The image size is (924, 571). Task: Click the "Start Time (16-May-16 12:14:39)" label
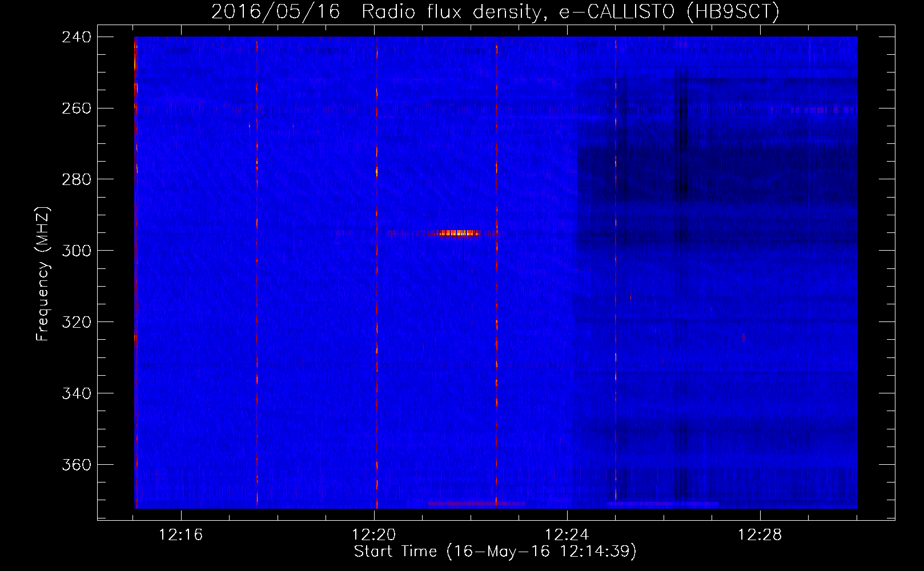coord(495,552)
